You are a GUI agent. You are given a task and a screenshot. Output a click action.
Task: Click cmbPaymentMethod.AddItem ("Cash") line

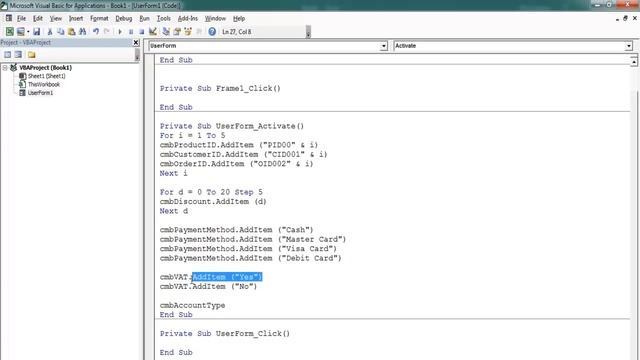click(236, 230)
